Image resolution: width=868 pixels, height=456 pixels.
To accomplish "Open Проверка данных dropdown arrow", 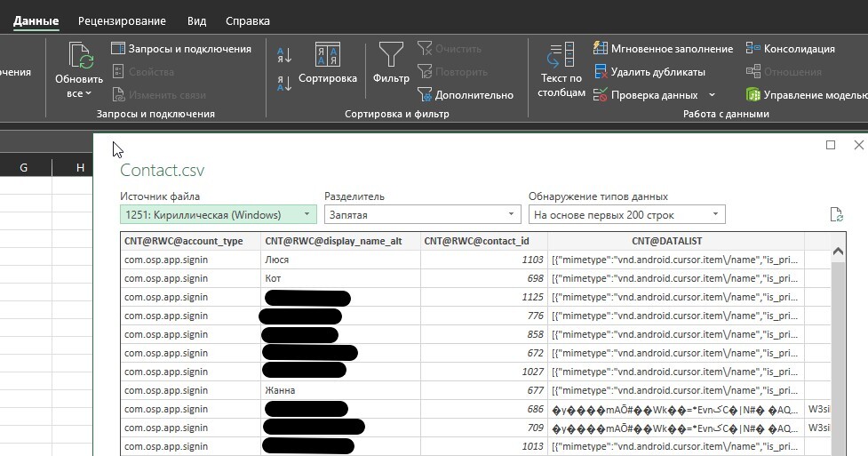I will 712,95.
